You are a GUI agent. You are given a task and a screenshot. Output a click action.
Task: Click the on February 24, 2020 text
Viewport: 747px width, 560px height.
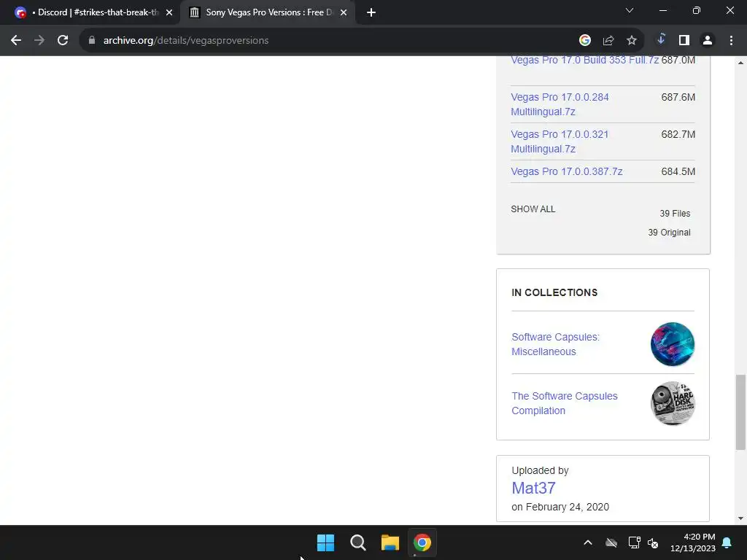pyautogui.click(x=560, y=507)
